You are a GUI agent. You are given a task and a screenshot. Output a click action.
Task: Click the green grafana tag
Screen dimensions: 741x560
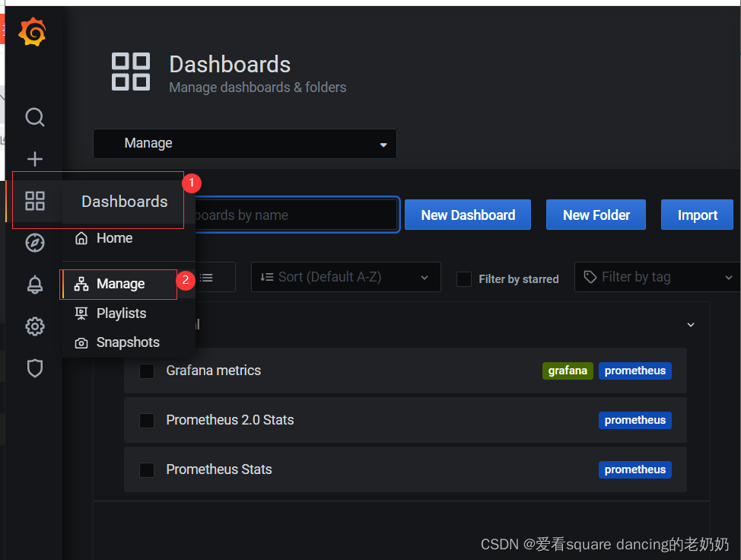568,371
